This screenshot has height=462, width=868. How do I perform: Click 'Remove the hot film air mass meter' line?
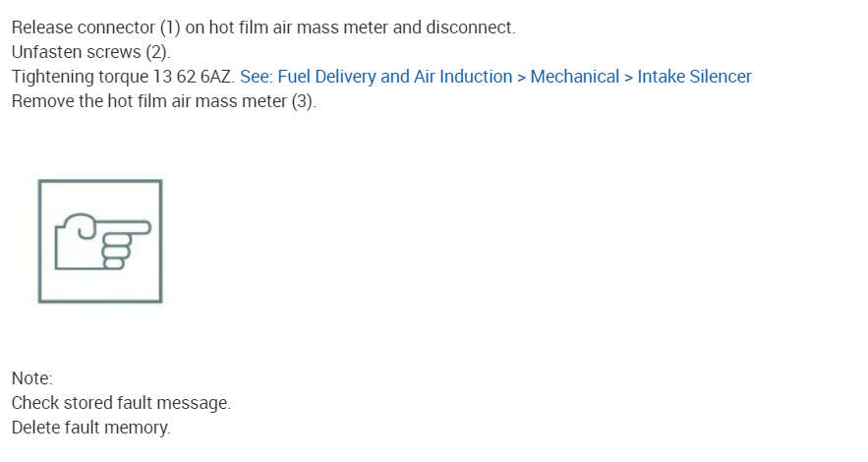coord(149,101)
